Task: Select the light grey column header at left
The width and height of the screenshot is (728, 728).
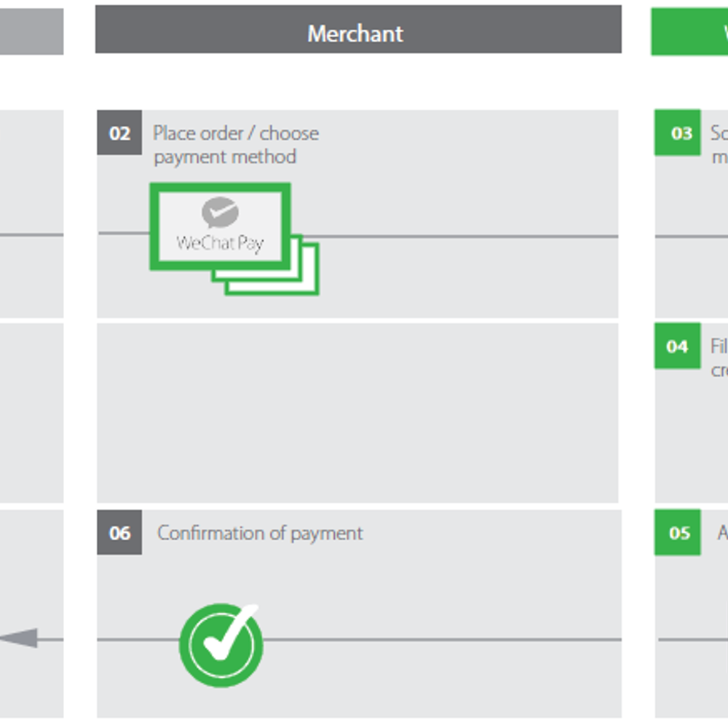Action: pyautogui.click(x=31, y=31)
